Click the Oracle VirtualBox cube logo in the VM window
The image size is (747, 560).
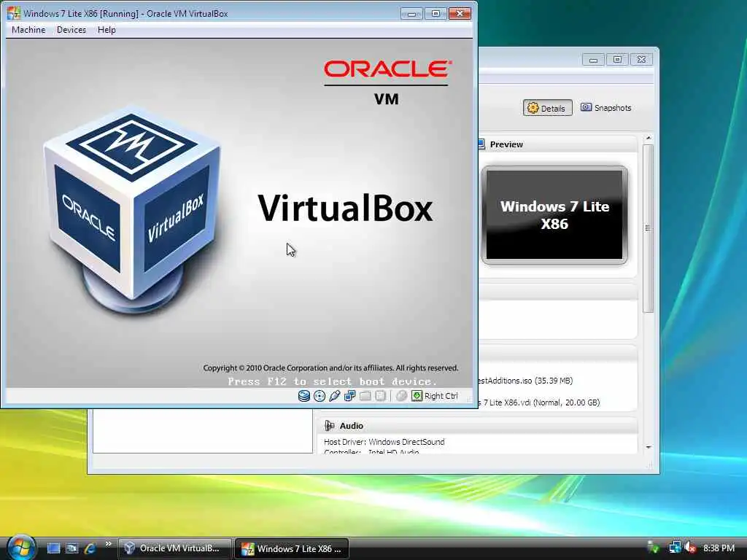coord(133,209)
